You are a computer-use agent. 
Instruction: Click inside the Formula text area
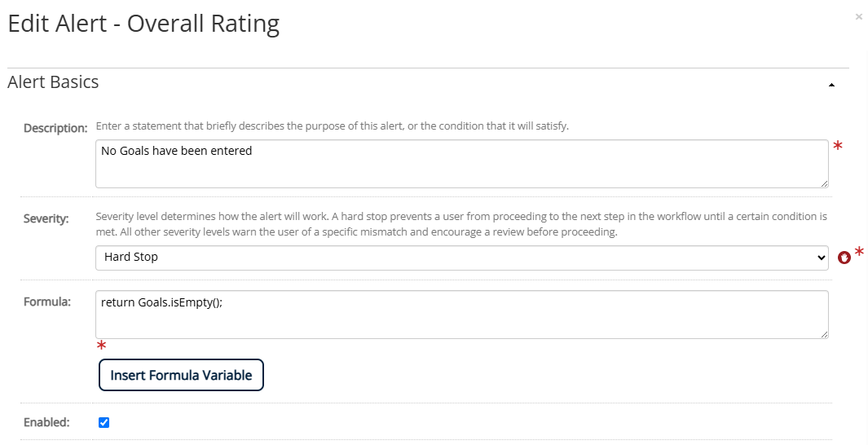tap(461, 315)
